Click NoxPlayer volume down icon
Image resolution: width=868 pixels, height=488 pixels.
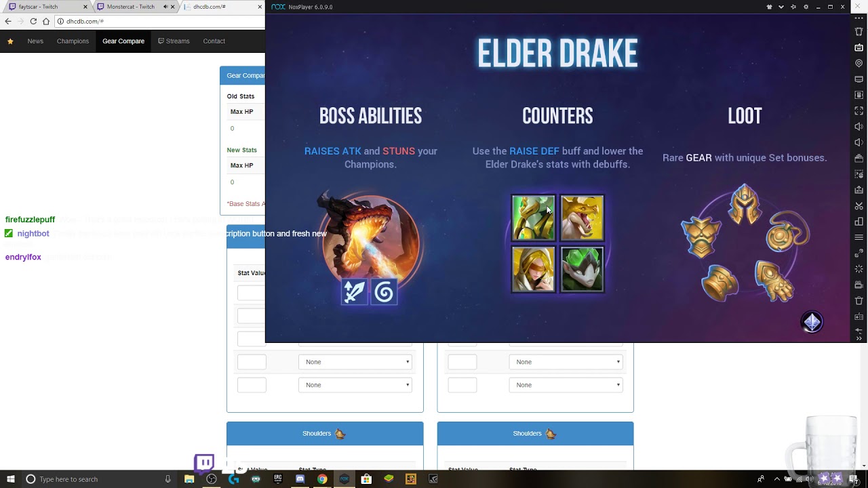[859, 142]
